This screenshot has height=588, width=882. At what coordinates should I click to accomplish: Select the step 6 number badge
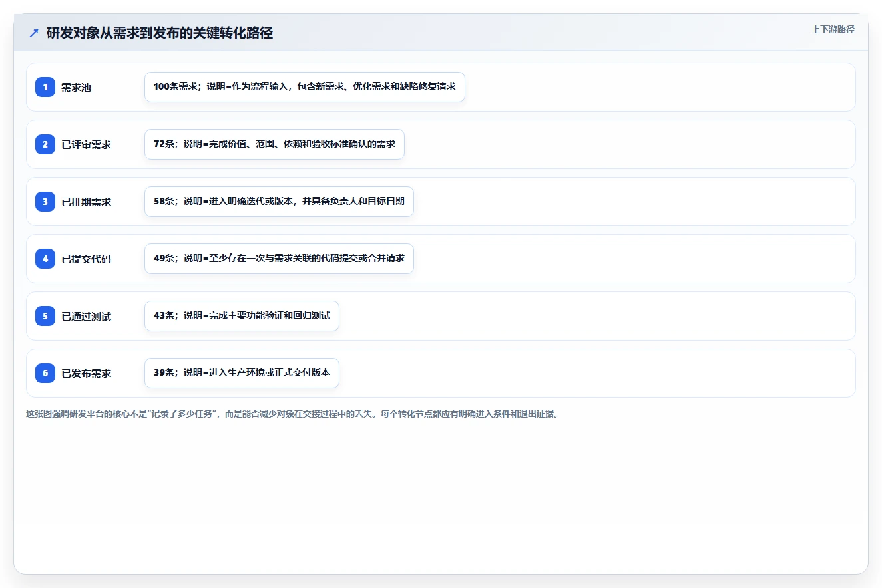pos(45,373)
